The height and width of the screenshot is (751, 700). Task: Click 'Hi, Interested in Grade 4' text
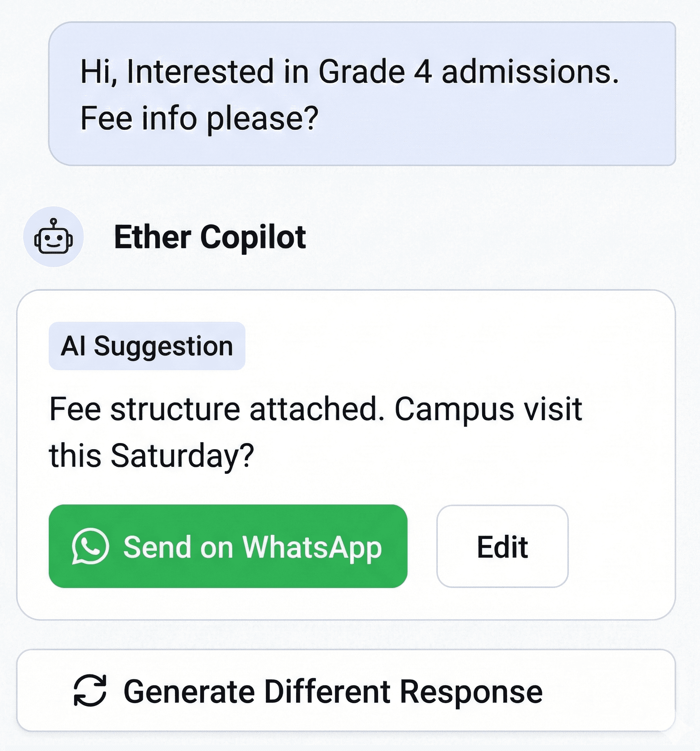256,72
